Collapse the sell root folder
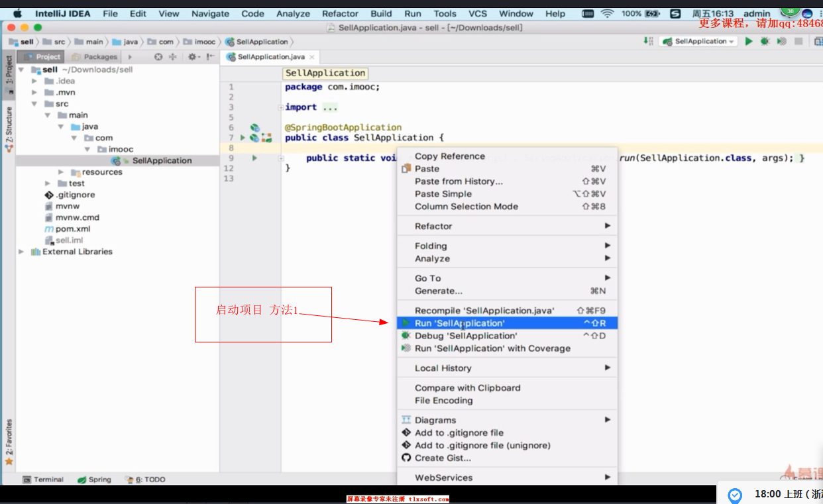This screenshot has width=823, height=504. (x=22, y=70)
